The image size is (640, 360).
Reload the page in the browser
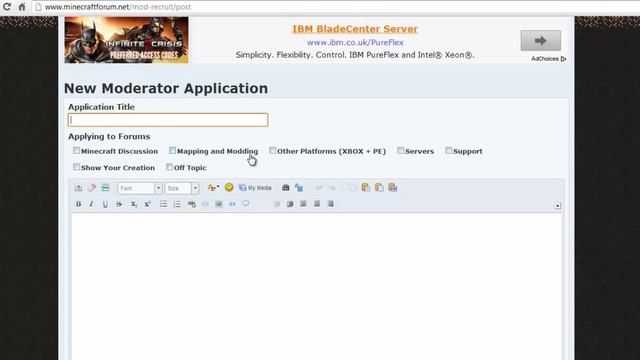[7, 7]
